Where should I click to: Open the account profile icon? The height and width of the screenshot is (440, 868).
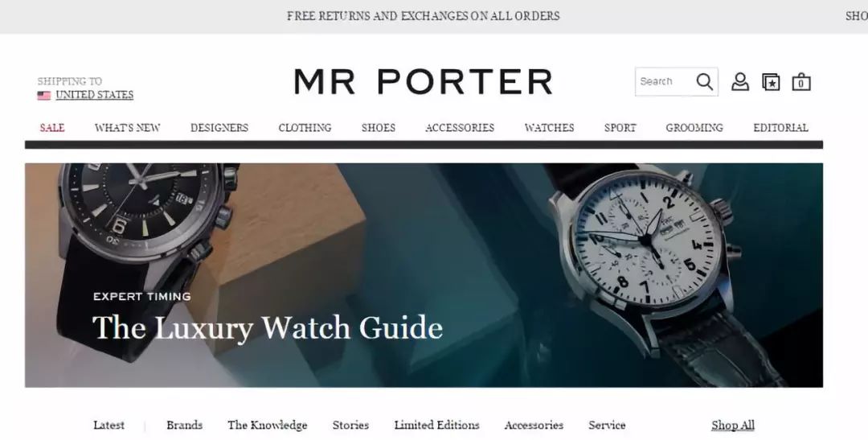(740, 81)
